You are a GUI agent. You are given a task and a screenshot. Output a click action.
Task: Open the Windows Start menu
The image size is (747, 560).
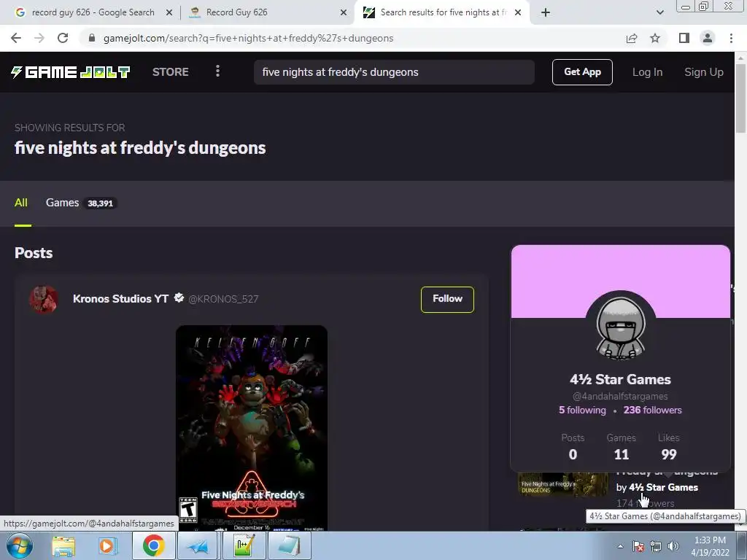(19, 546)
